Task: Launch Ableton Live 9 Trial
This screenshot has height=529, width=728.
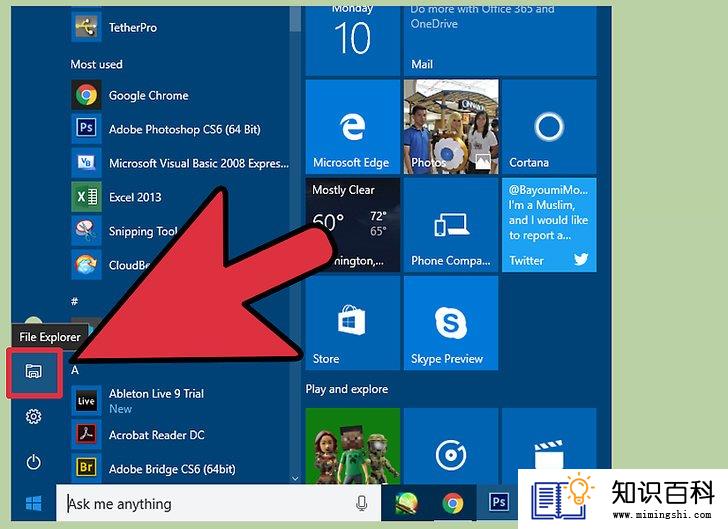Action: 179,400
